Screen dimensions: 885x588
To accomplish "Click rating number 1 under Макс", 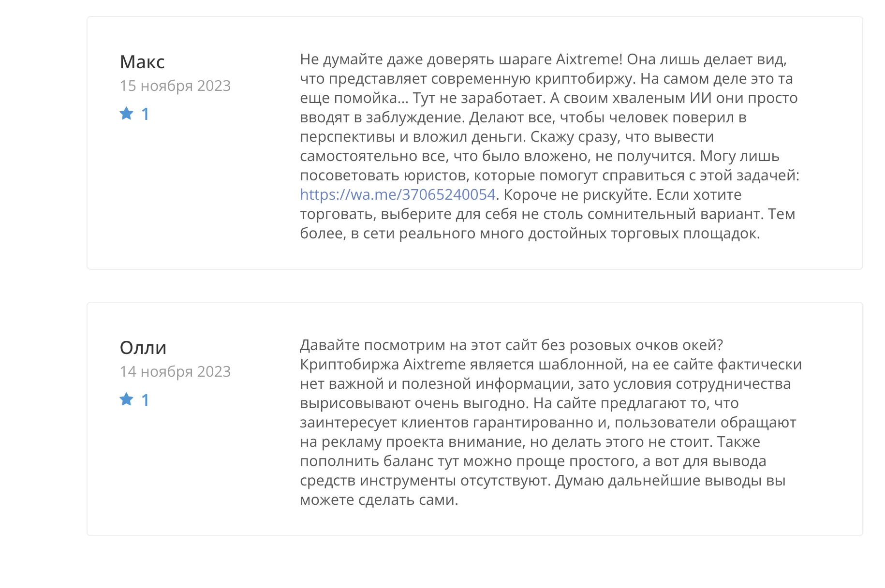I will [x=145, y=114].
